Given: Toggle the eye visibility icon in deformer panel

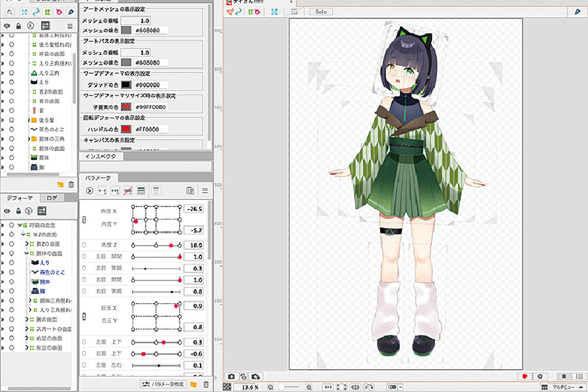Looking at the screenshot, I should click(x=7, y=210).
